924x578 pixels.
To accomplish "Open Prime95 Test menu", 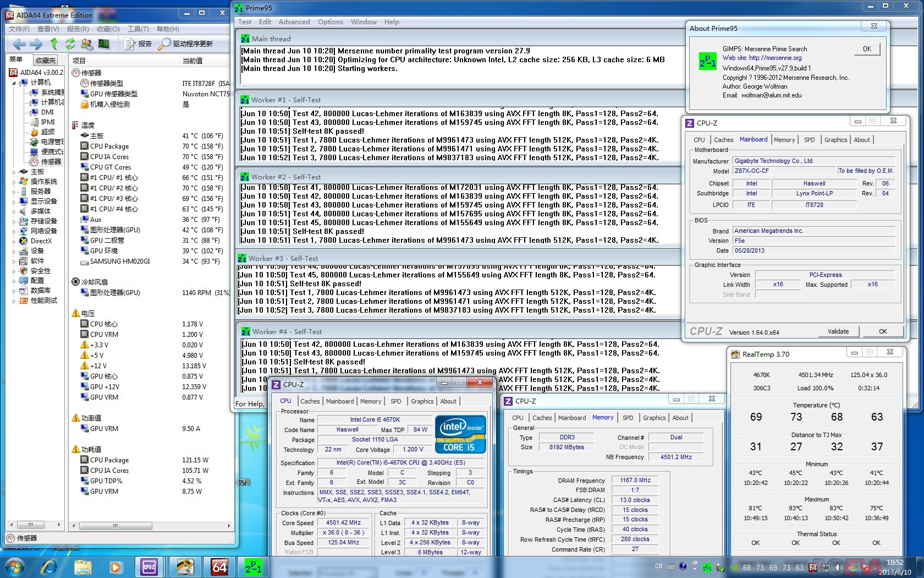I will [x=245, y=22].
